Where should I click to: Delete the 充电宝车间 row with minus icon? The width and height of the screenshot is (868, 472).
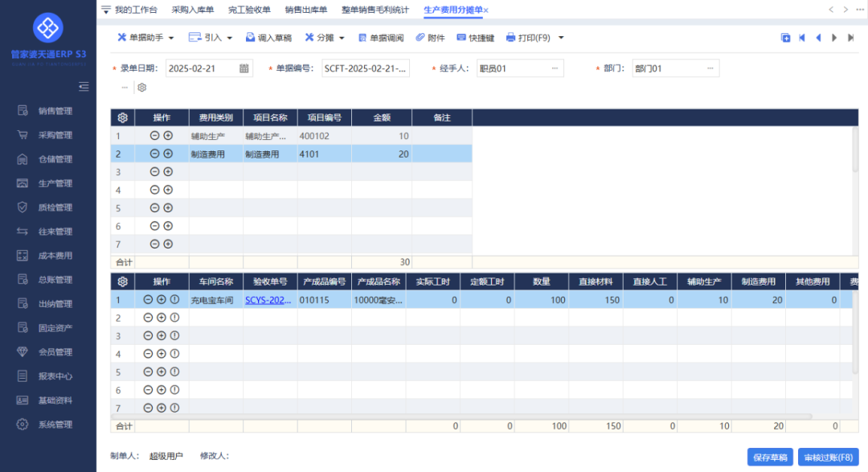(148, 300)
